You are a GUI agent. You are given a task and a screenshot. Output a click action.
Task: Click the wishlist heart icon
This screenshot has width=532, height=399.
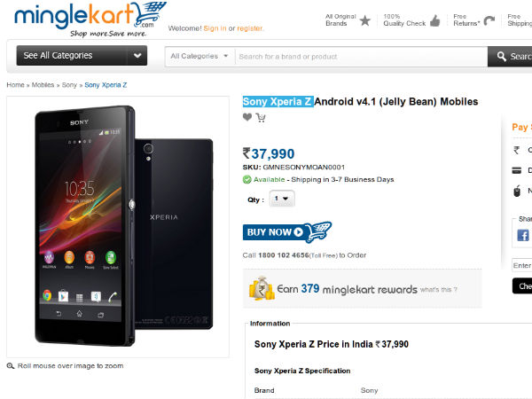point(247,117)
